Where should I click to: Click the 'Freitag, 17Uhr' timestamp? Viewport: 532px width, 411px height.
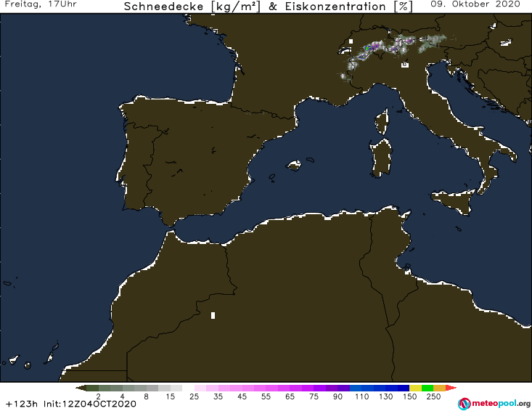pyautogui.click(x=41, y=4)
